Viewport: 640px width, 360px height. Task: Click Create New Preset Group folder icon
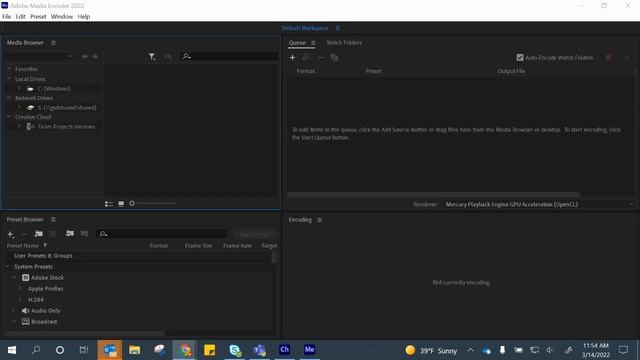tap(39, 233)
